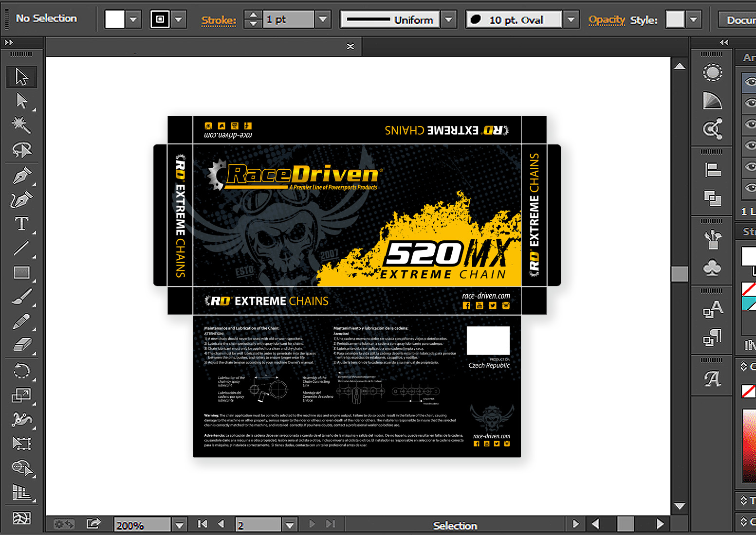Viewport: 756px width, 535px height.
Task: Open the 10 pt. Oval brush dropdown
Action: [572, 20]
